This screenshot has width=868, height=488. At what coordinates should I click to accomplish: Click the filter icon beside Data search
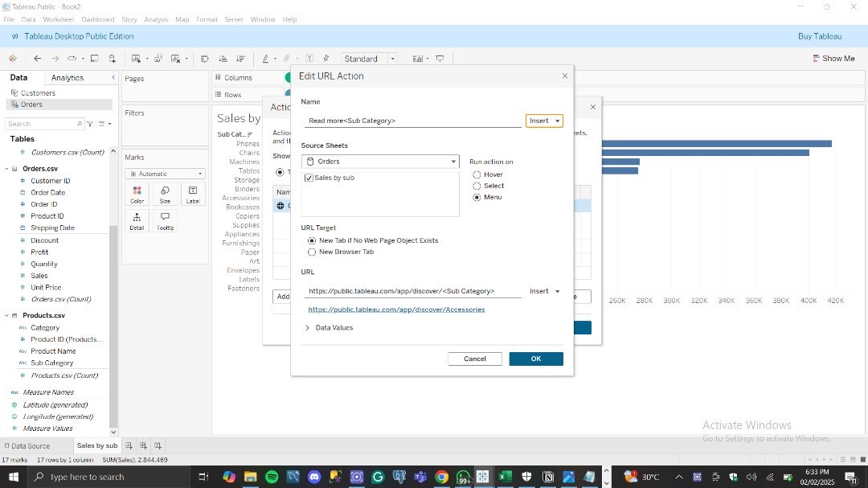pyautogui.click(x=90, y=124)
